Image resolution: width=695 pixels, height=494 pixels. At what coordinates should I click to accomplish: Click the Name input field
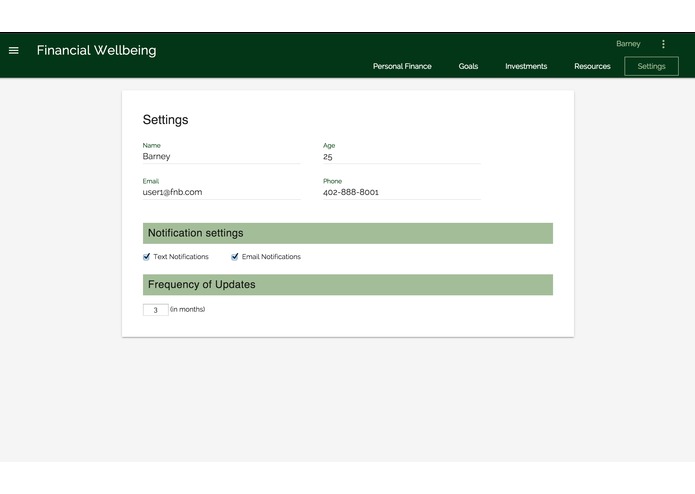[221, 156]
